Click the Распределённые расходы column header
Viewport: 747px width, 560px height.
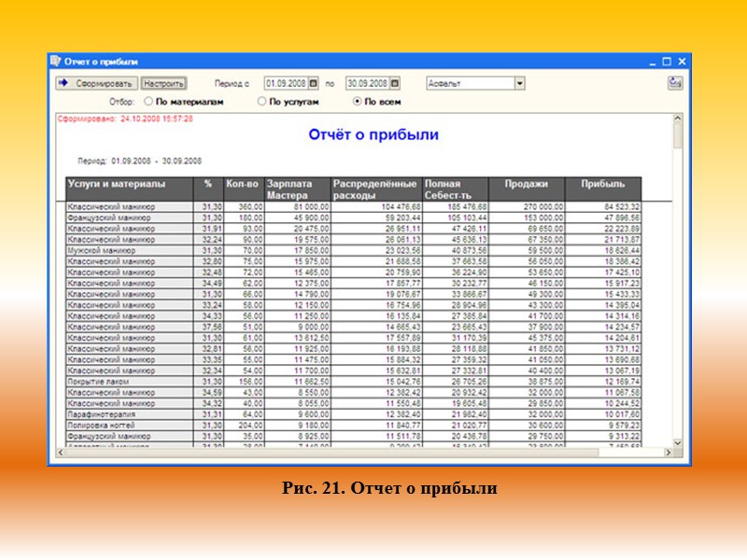pos(376,189)
